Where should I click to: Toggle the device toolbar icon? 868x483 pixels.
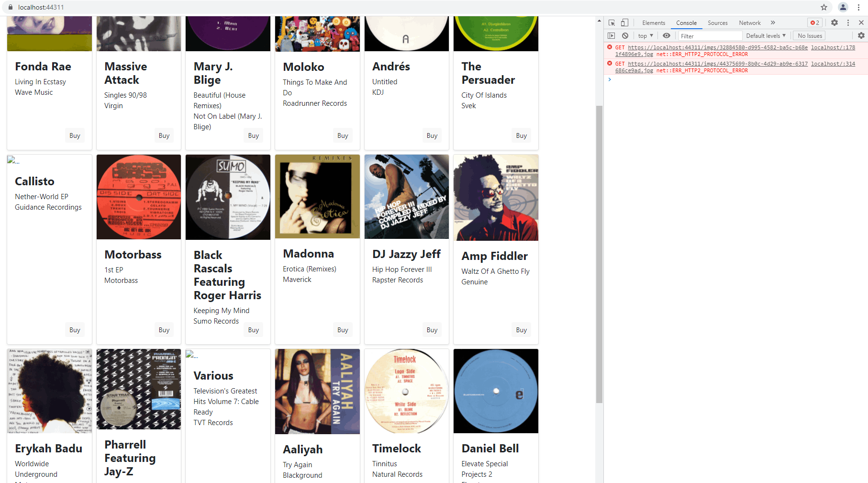point(624,22)
